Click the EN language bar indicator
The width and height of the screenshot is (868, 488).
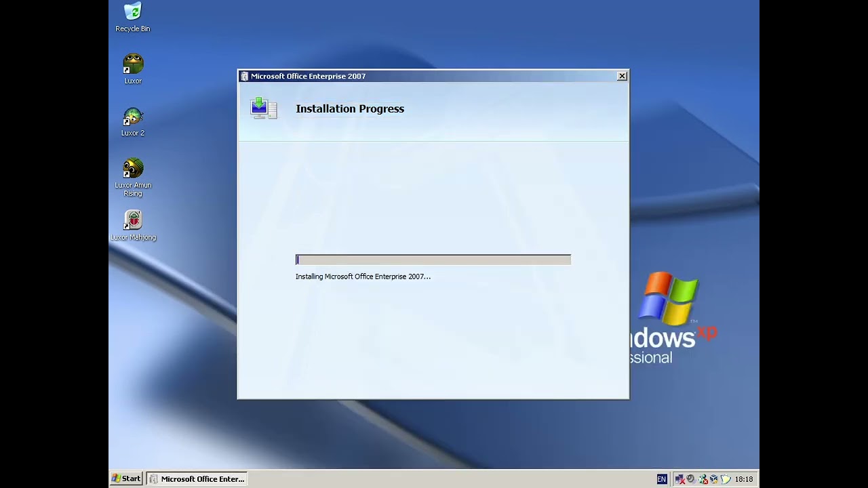coord(662,479)
